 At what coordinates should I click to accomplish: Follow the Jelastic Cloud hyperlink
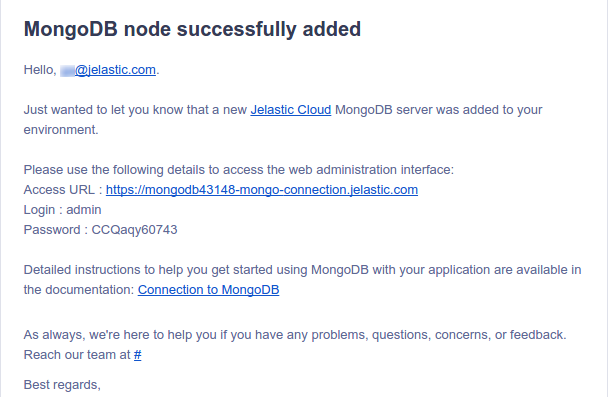click(x=291, y=110)
